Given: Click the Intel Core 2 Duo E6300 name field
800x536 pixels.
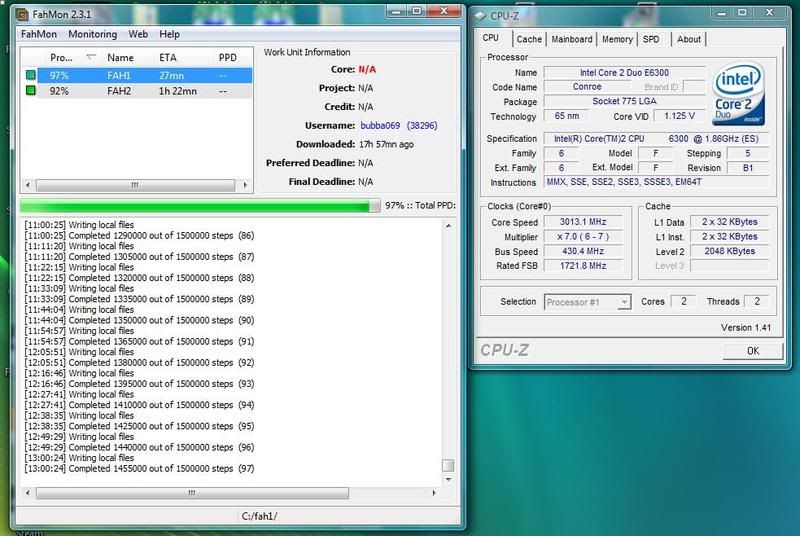Looking at the screenshot, I should click(624, 72).
